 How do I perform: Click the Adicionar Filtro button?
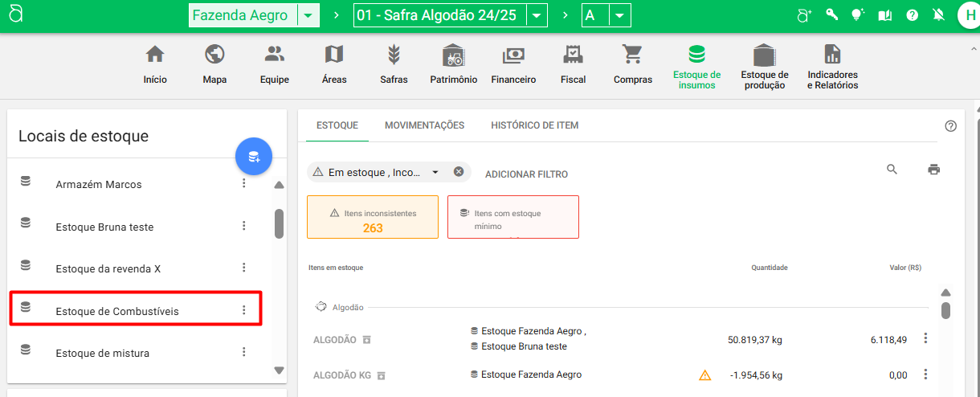click(x=526, y=174)
